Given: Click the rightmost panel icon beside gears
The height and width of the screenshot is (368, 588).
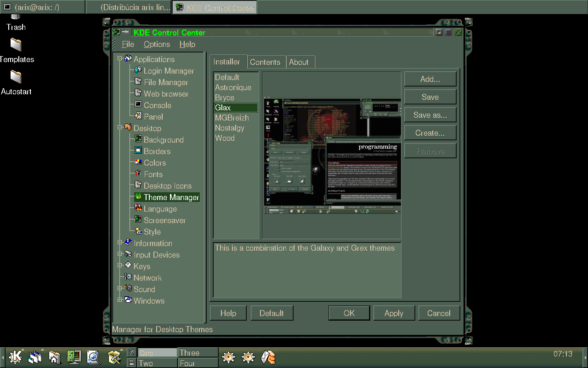Looking at the screenshot, I should 268,357.
